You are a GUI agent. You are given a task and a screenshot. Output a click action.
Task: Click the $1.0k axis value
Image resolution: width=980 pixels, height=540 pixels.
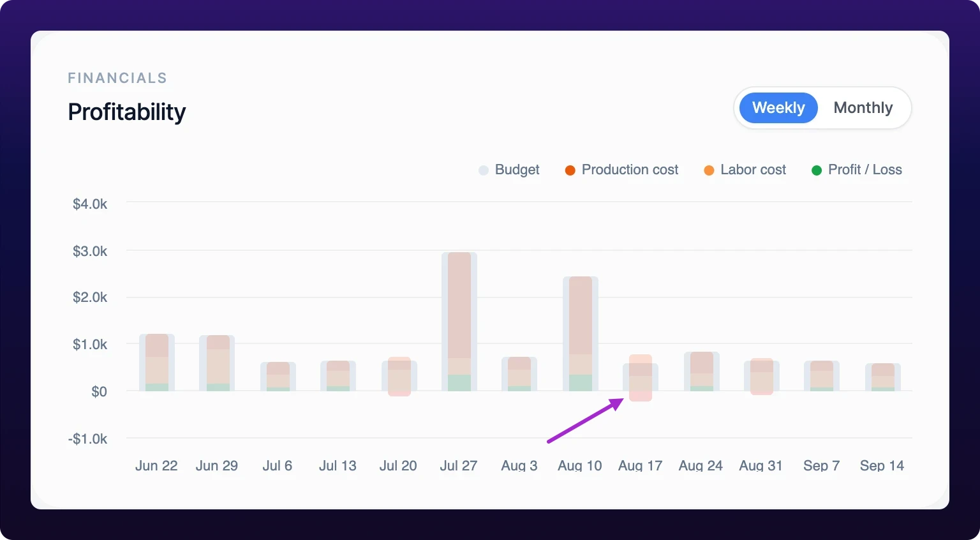tap(90, 345)
